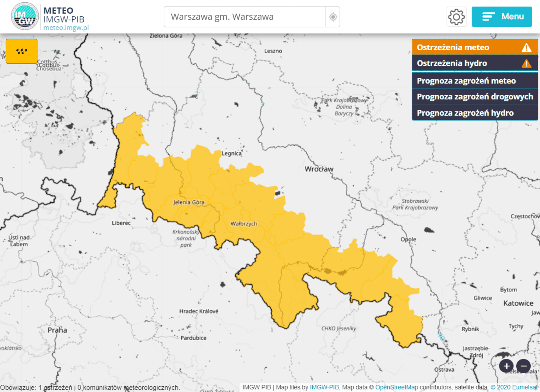Zoom out with minus button
Image resolution: width=540 pixels, height=392 pixels.
(523, 366)
